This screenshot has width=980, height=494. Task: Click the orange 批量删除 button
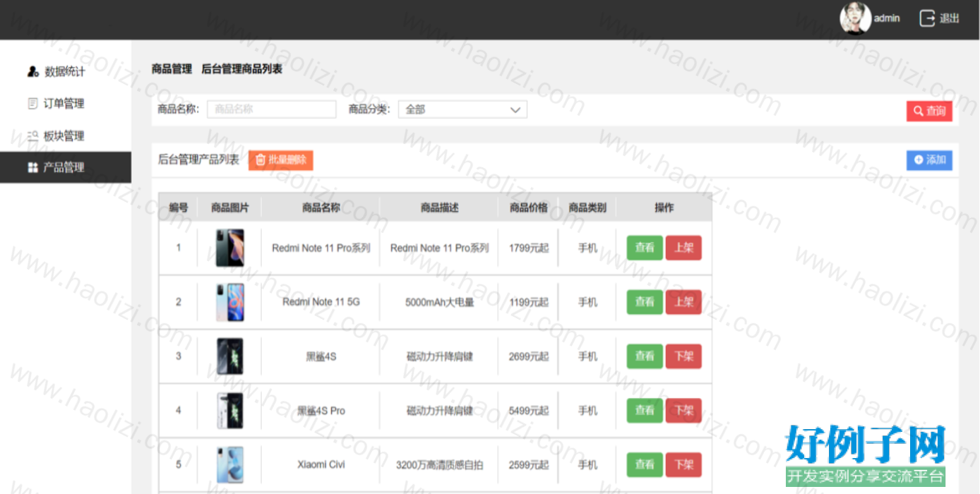[x=280, y=160]
